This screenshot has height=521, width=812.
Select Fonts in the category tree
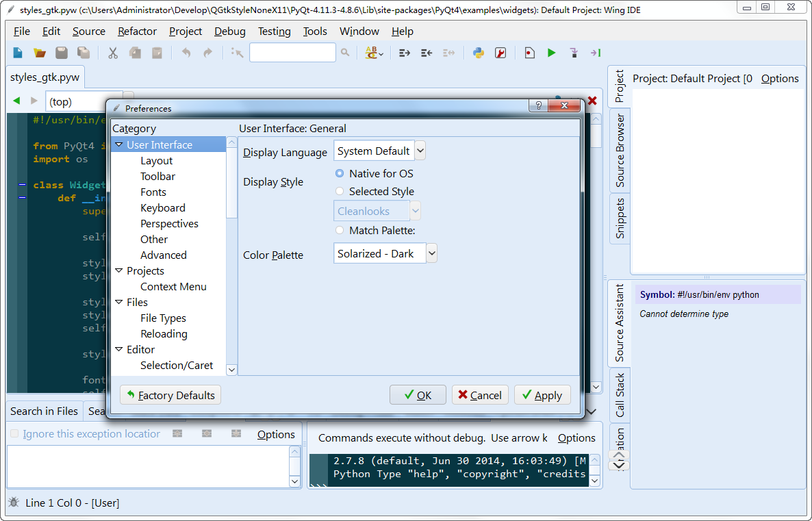coord(153,192)
